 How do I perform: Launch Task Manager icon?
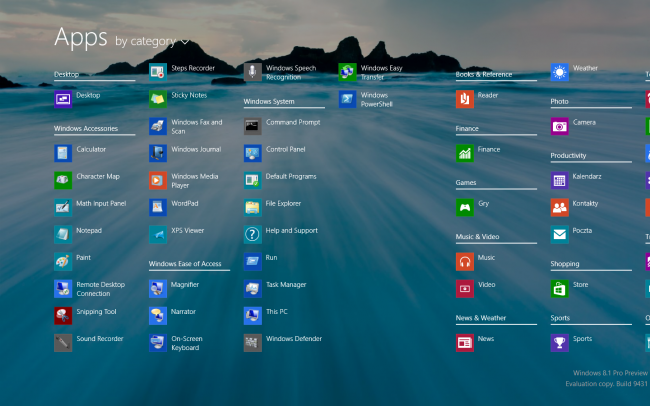coord(252,289)
